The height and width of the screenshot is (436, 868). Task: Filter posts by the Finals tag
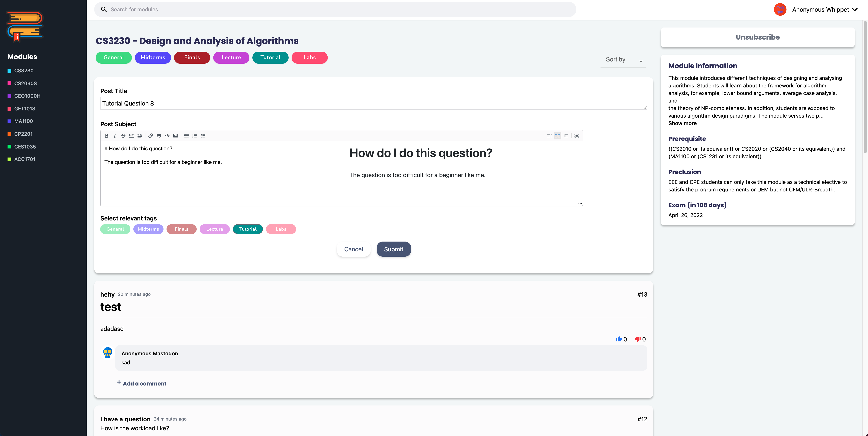coord(192,58)
